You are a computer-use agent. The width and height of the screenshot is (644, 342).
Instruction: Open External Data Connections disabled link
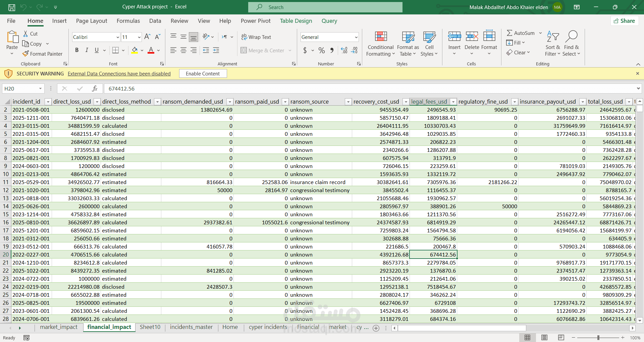click(x=119, y=74)
